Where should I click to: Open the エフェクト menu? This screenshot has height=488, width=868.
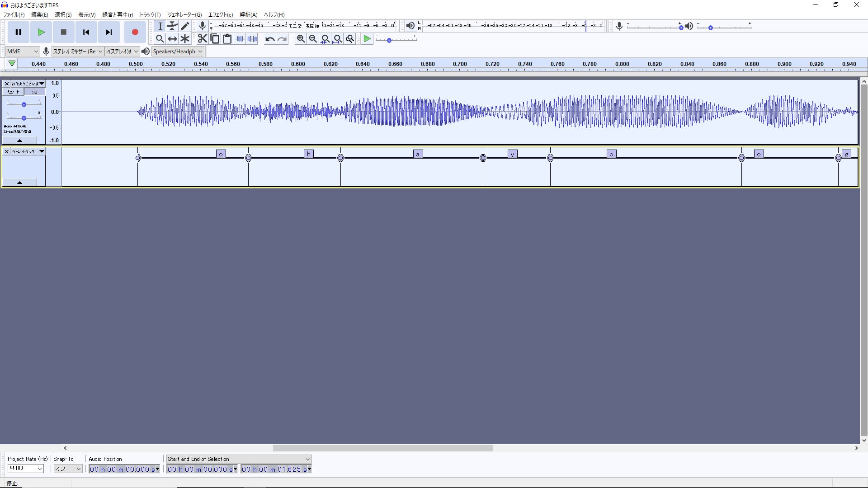click(221, 14)
